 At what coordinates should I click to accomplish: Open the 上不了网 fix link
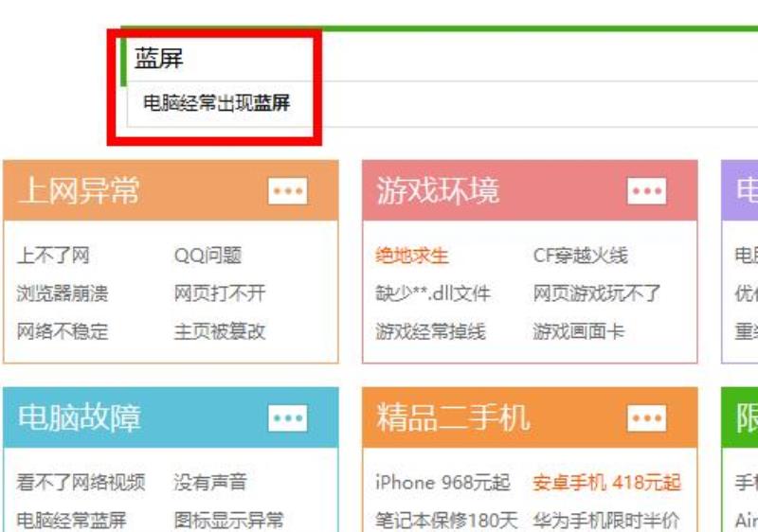point(53,256)
